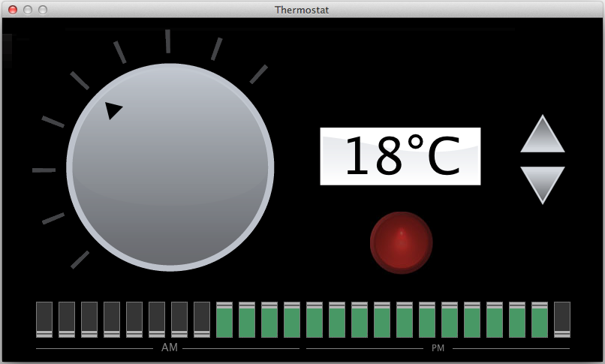Turn on the second hour switch in the schedule

pyautogui.click(x=67, y=320)
